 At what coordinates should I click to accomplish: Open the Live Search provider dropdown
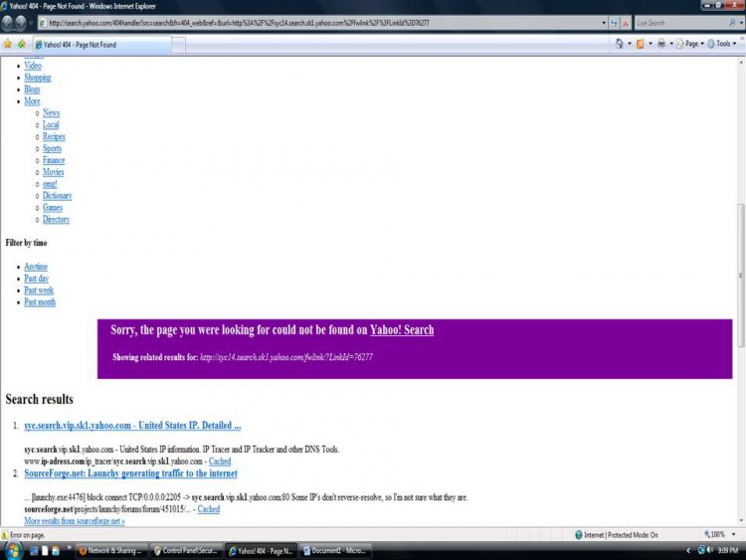coord(741,22)
